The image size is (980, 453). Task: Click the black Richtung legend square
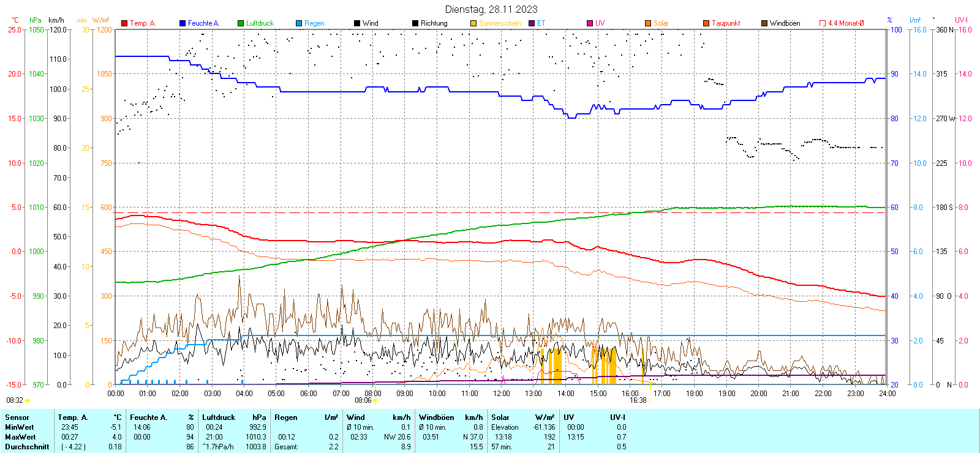point(415,23)
